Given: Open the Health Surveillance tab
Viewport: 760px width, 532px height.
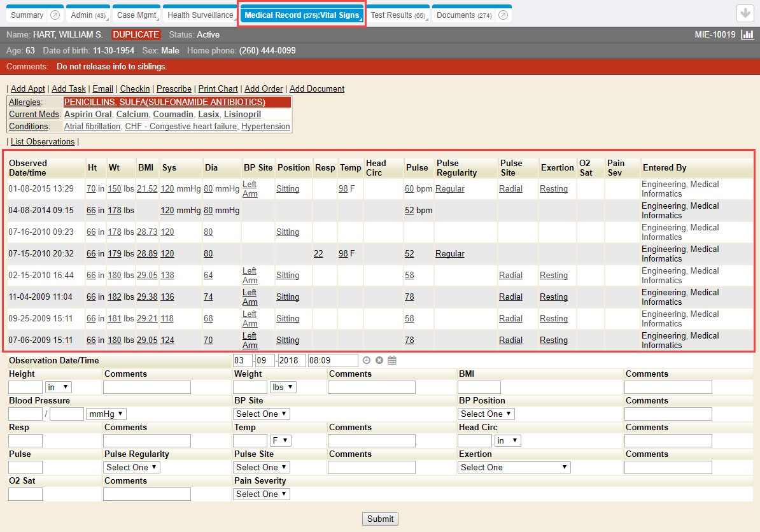Looking at the screenshot, I should (x=200, y=15).
